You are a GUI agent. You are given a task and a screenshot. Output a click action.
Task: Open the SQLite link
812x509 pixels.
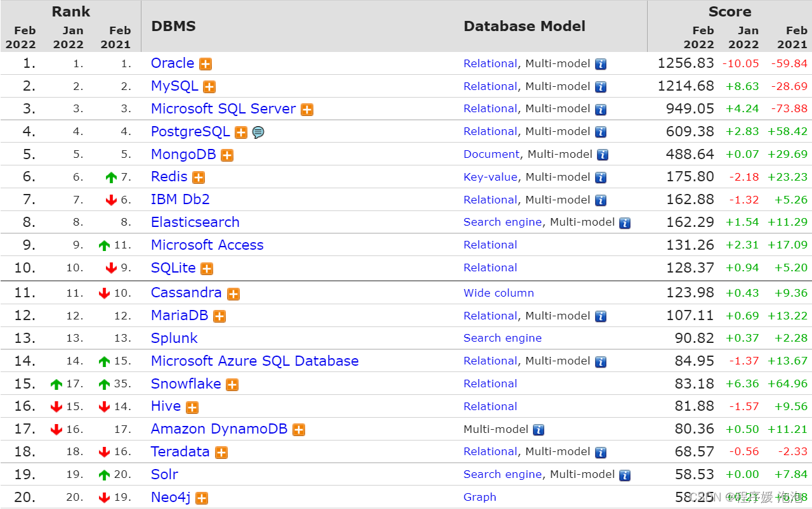click(173, 267)
